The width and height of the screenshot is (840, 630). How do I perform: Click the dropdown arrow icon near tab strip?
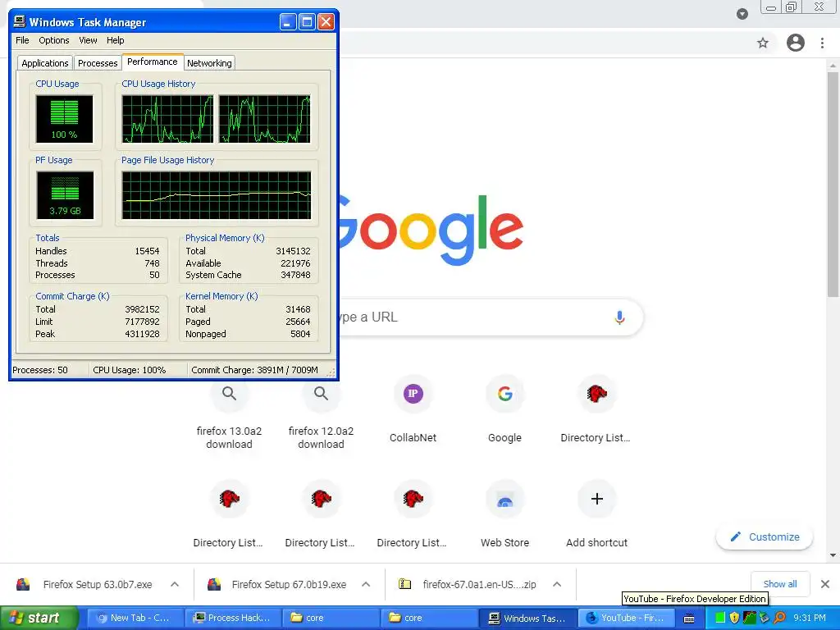coord(742,14)
